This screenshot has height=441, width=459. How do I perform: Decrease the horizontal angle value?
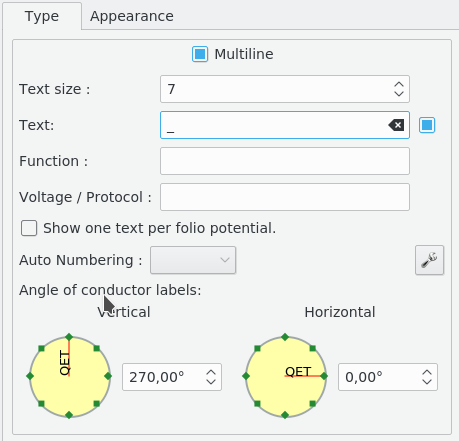[427, 381]
